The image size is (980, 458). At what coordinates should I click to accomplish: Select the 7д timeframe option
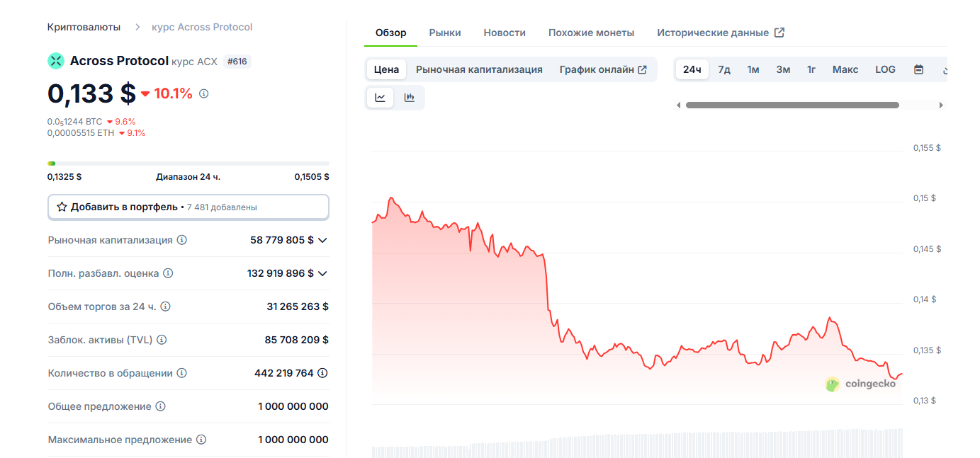723,69
